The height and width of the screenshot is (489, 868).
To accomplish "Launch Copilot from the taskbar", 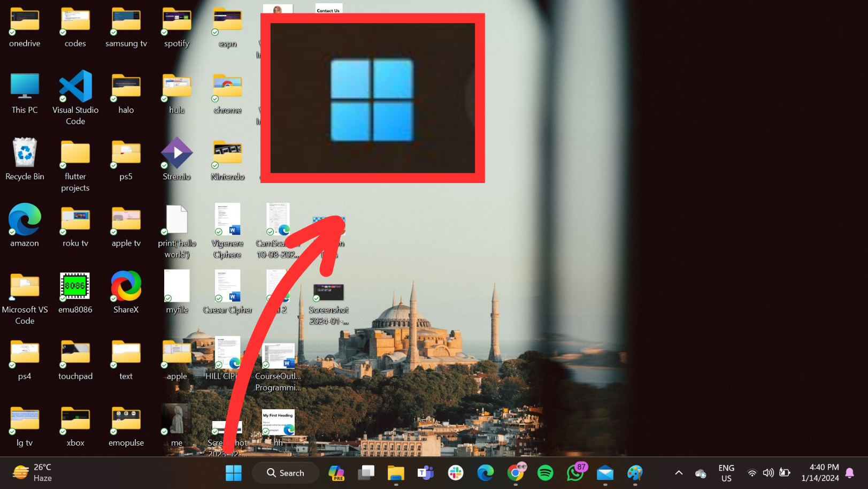I will pos(336,473).
